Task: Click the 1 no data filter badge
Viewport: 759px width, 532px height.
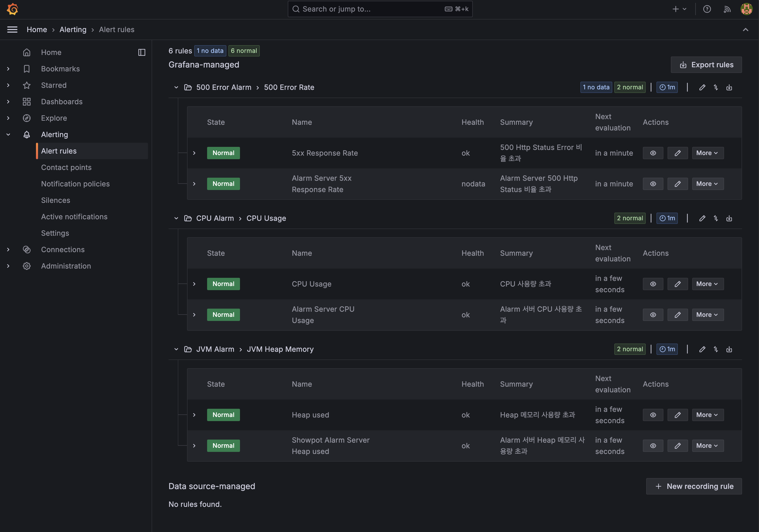Action: pyautogui.click(x=210, y=51)
